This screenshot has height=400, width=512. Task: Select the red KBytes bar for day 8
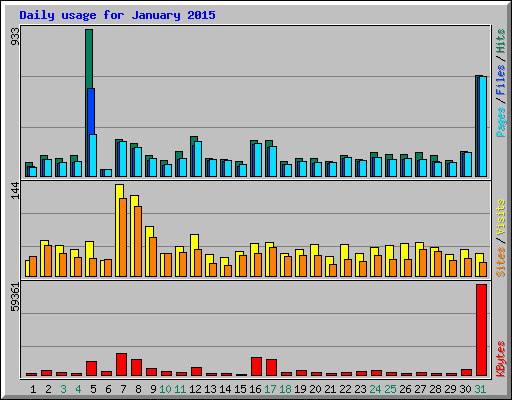(x=136, y=367)
